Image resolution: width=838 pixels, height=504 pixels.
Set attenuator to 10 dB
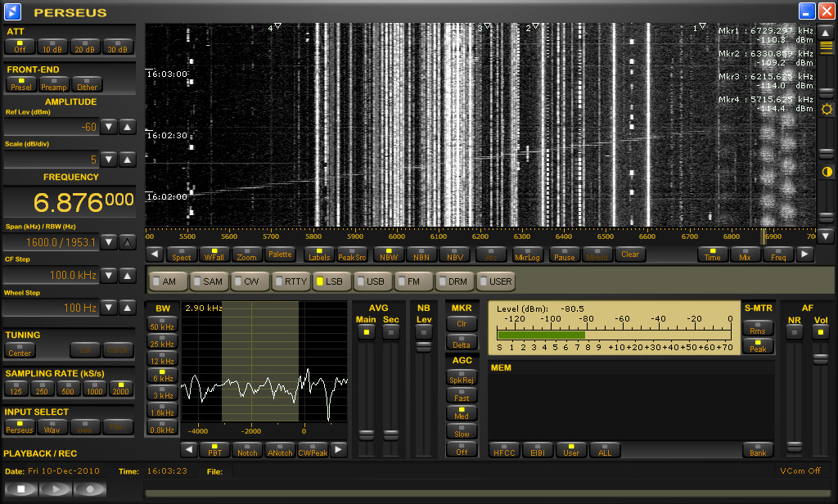pos(52,47)
